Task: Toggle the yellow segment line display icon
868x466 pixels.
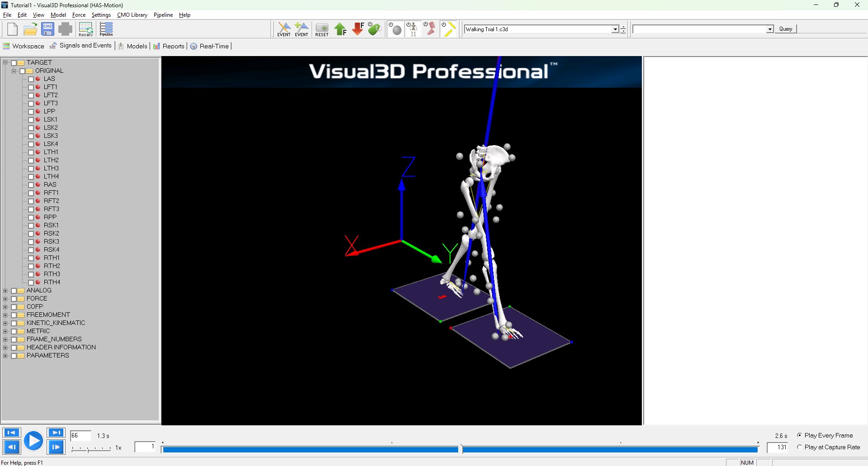Action: (448, 29)
